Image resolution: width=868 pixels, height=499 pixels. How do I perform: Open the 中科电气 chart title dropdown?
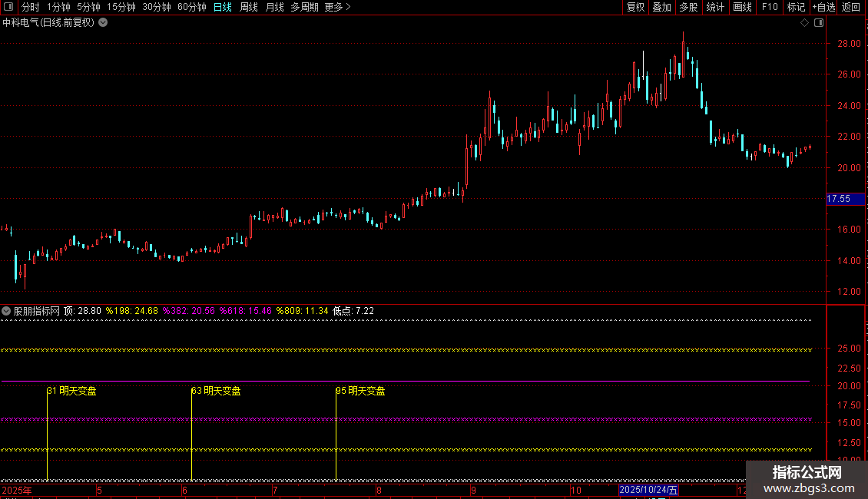tap(103, 23)
